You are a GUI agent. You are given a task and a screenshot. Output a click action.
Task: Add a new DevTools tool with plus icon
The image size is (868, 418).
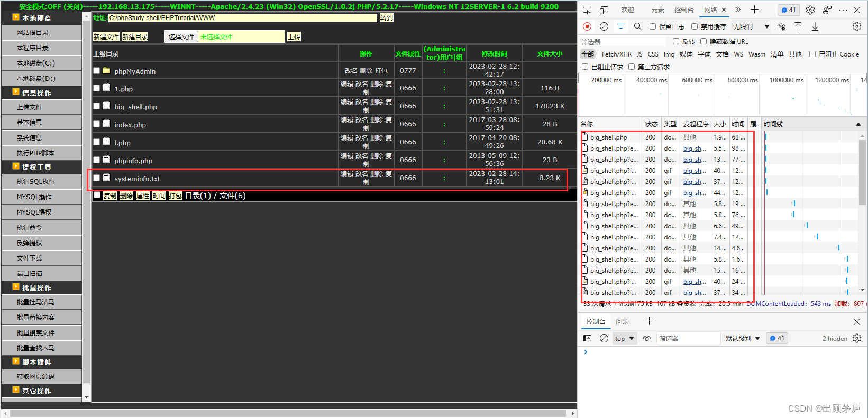[x=754, y=10]
